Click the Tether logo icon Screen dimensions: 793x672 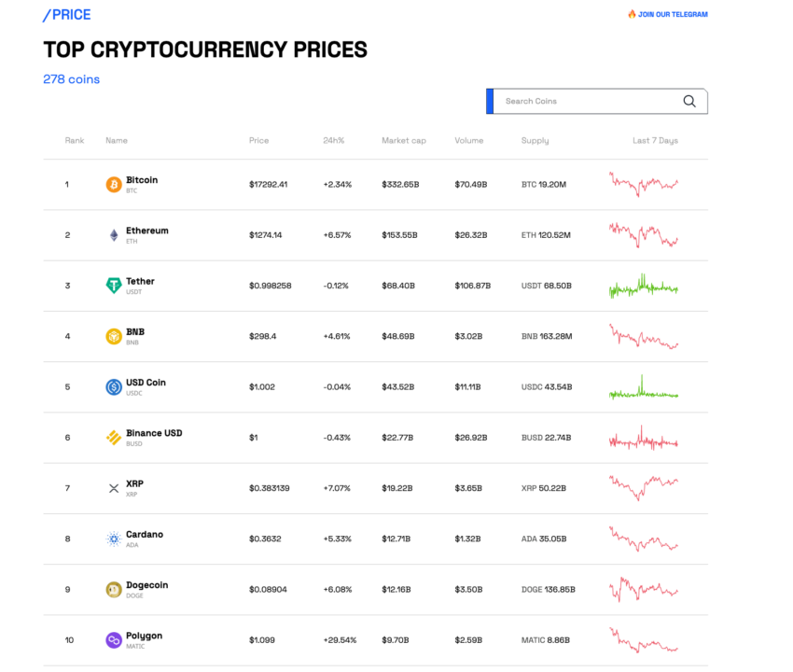[114, 286]
